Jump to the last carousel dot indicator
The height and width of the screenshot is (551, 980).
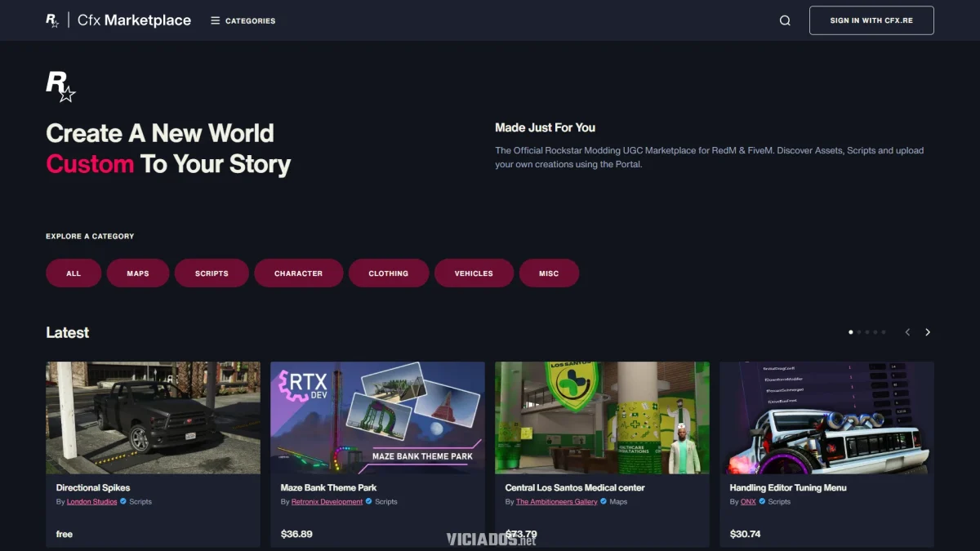884,331
